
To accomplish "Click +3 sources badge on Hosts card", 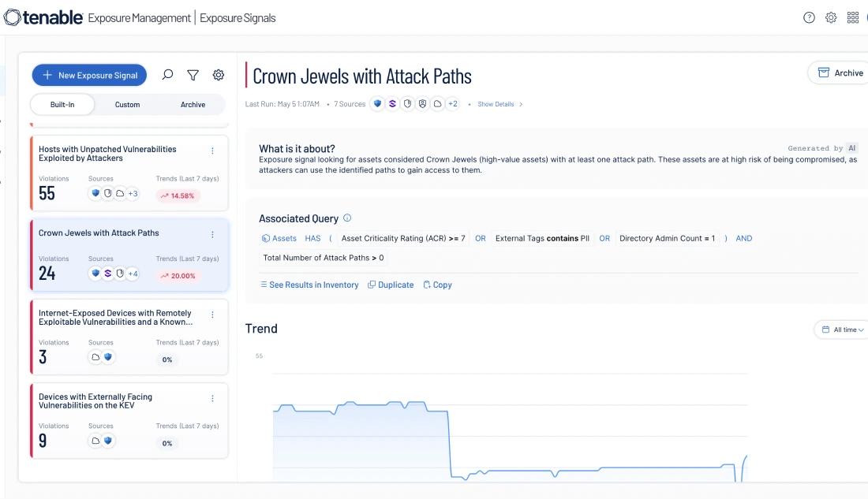I will (x=133, y=194).
